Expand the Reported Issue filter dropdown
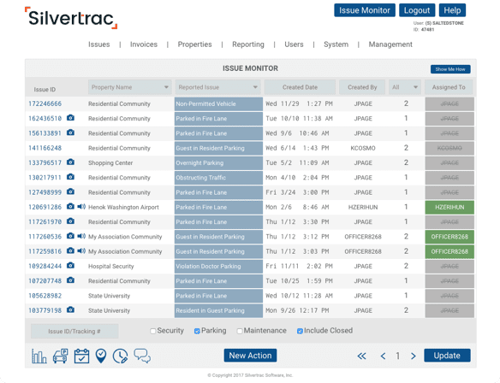This screenshot has width=500, height=383. pyautogui.click(x=217, y=87)
